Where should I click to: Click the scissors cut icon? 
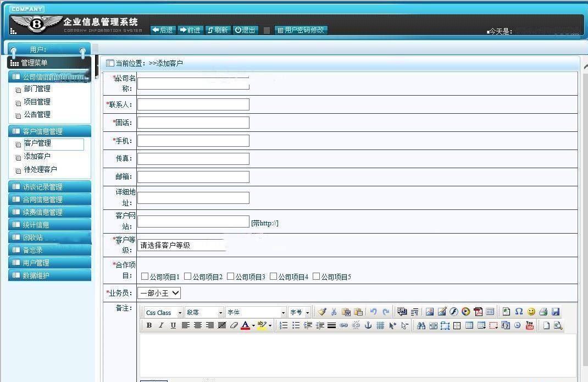pyautogui.click(x=334, y=312)
